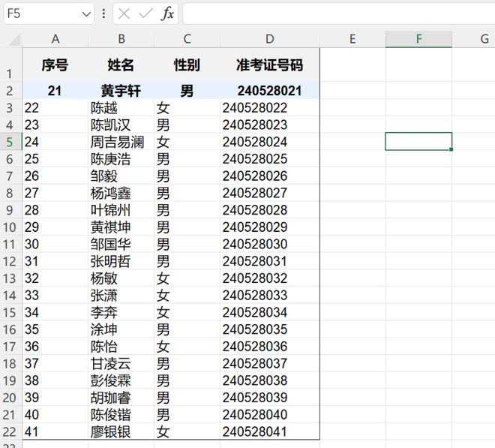495x448 pixels.
Task: Select the cell with name 杨鸿鑫
Action: [121, 193]
